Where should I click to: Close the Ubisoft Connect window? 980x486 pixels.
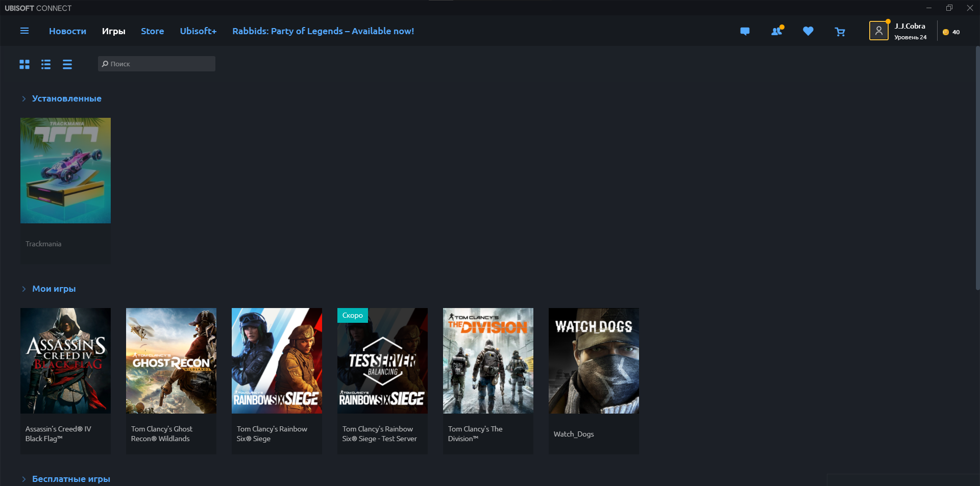[x=970, y=8]
